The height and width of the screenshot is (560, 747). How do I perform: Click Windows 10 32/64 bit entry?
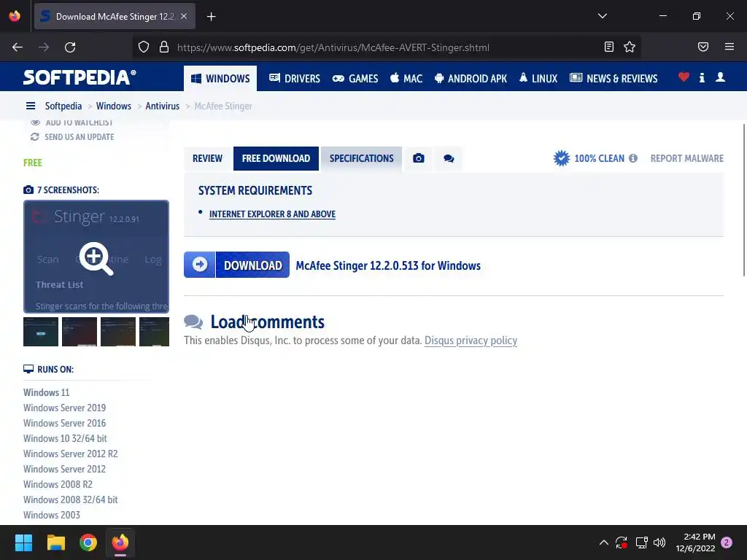click(65, 438)
